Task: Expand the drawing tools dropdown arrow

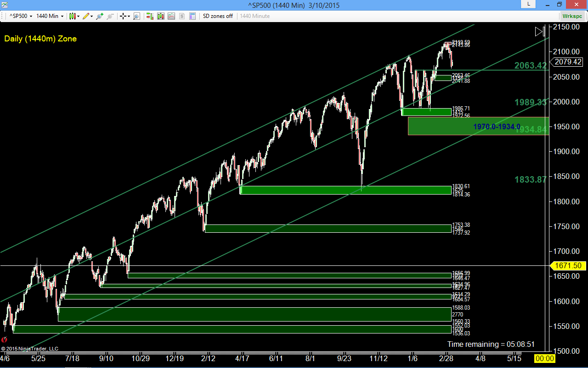Action: pos(92,16)
